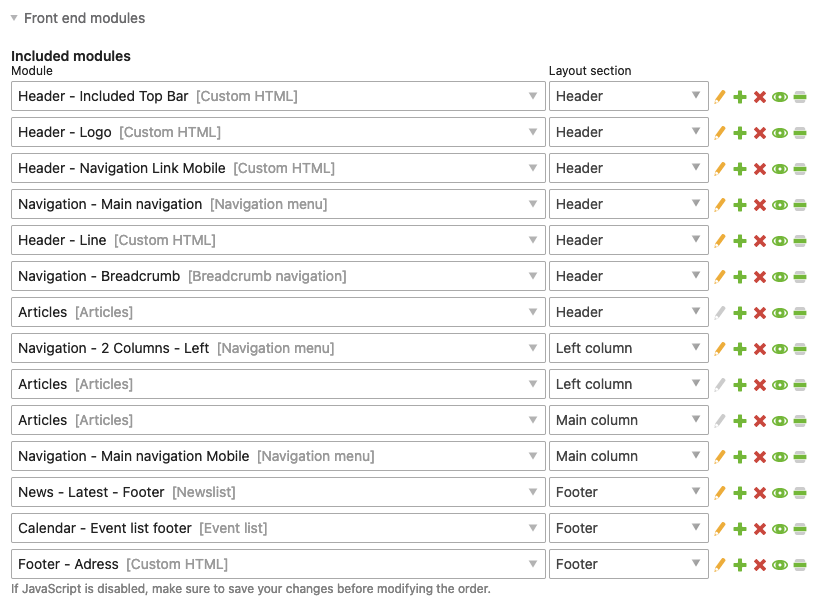The width and height of the screenshot is (829, 614).
Task: Edit the Navigation - Main navigation module
Action: [x=720, y=205]
